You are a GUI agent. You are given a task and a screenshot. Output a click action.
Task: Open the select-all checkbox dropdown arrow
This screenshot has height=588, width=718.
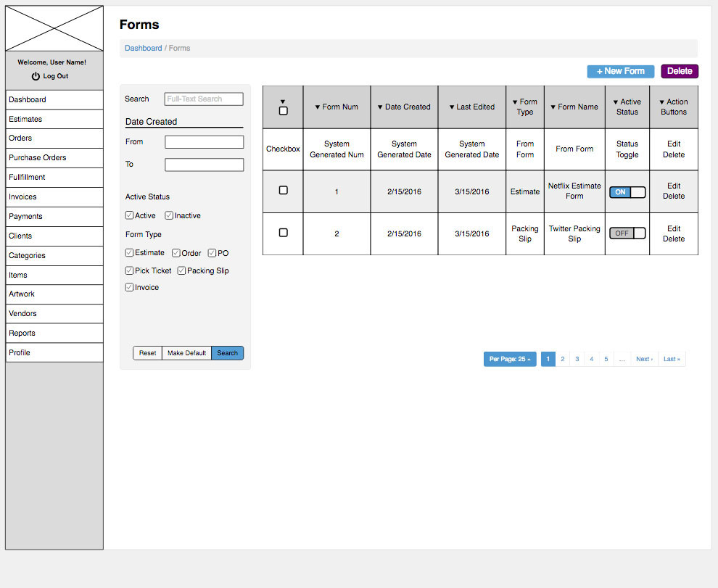click(x=283, y=102)
